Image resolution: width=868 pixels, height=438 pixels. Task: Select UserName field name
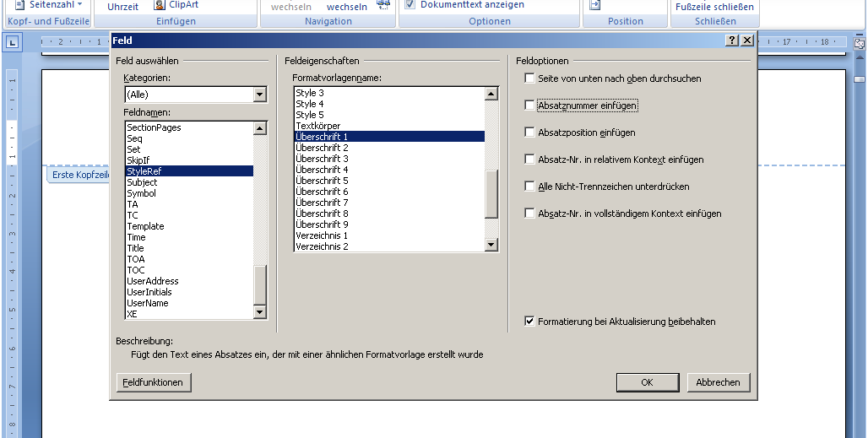point(189,303)
